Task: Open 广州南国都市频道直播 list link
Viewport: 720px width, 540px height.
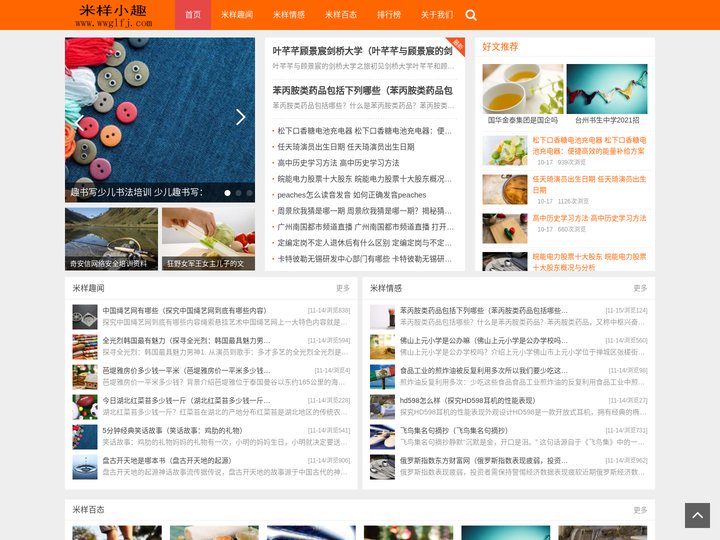Action: 365,227
